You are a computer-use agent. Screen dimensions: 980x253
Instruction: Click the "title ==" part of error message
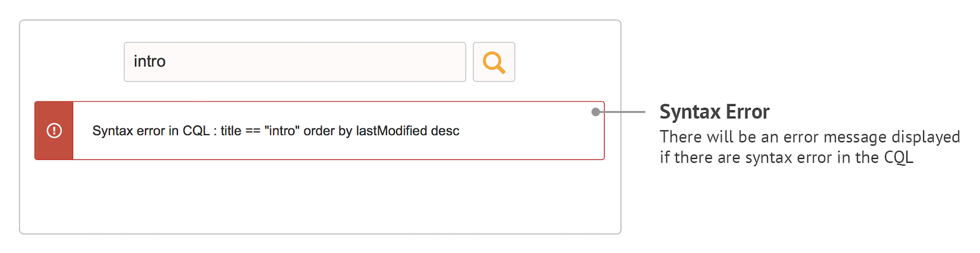click(240, 131)
